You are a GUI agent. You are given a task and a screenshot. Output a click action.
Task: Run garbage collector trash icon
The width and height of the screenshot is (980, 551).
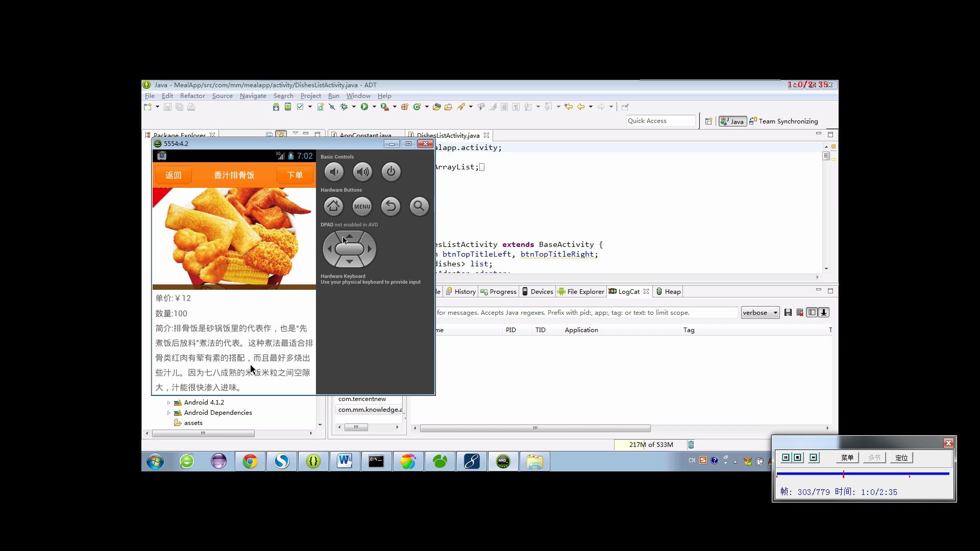pos(691,445)
